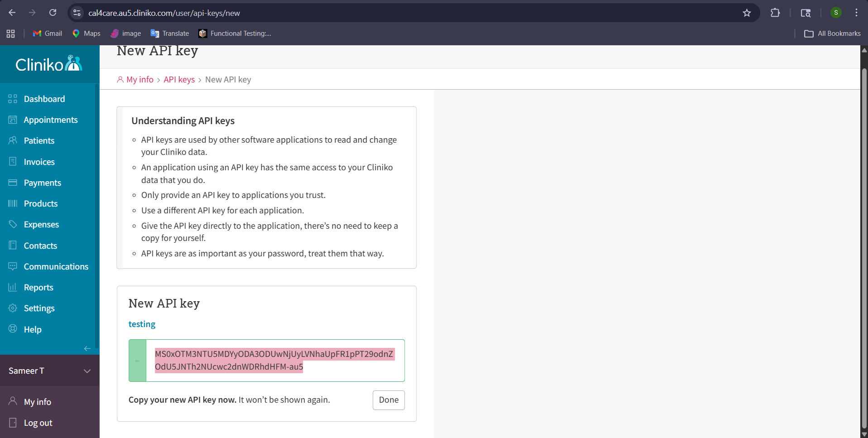Open Invoices section
The image size is (868, 438).
tap(39, 162)
